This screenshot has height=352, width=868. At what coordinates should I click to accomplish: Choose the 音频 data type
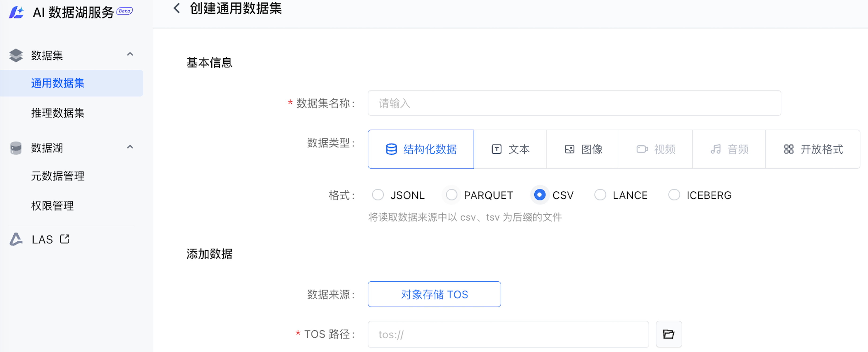tap(729, 149)
